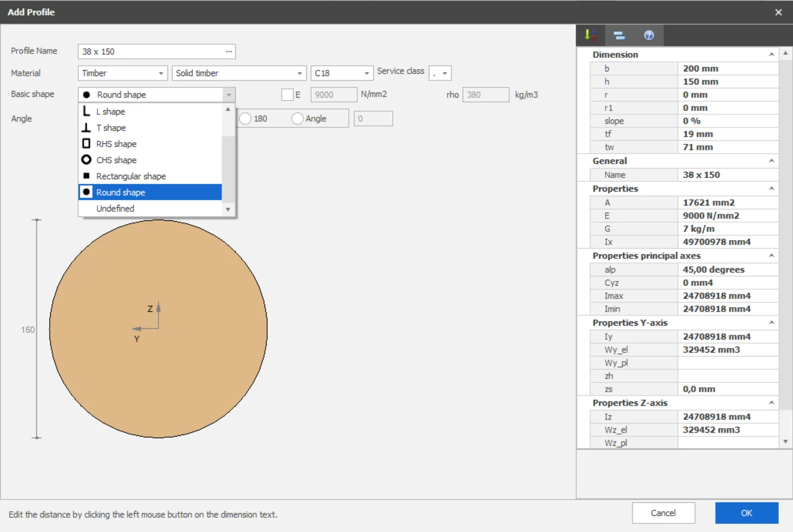This screenshot has height=532, width=793.
Task: Click the L shape icon
Action: pos(86,111)
